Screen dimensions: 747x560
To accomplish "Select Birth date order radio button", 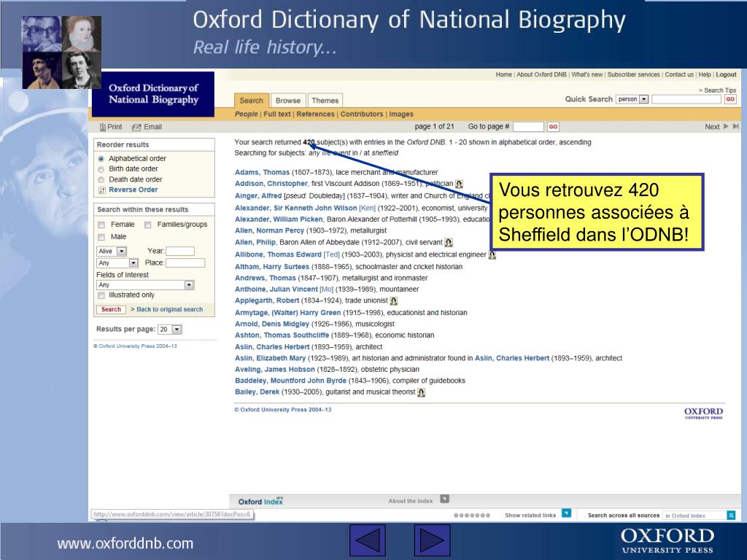I will click(101, 169).
